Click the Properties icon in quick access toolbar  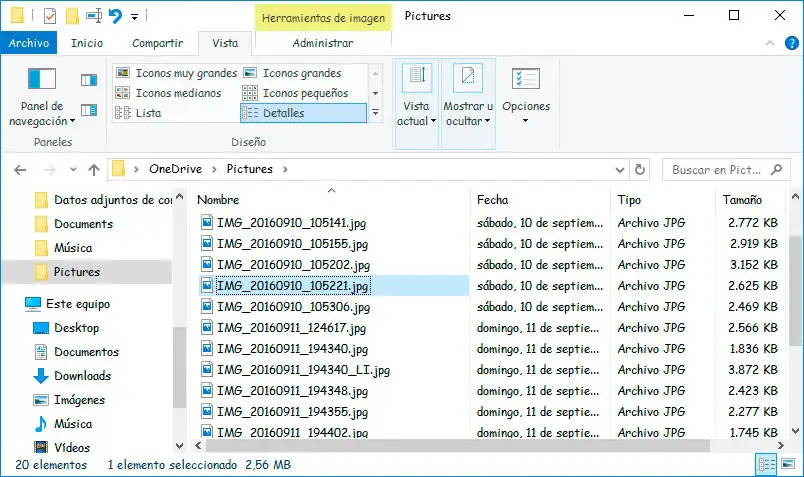click(50, 16)
